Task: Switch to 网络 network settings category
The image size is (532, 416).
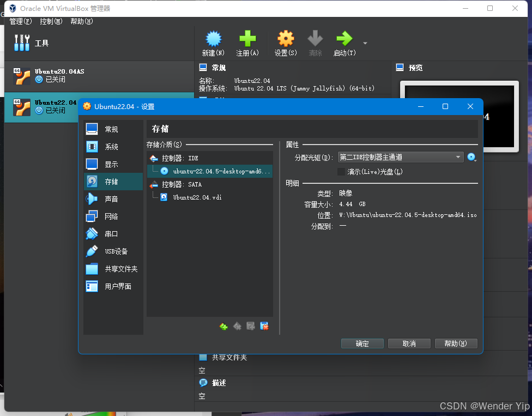Action: 113,216
